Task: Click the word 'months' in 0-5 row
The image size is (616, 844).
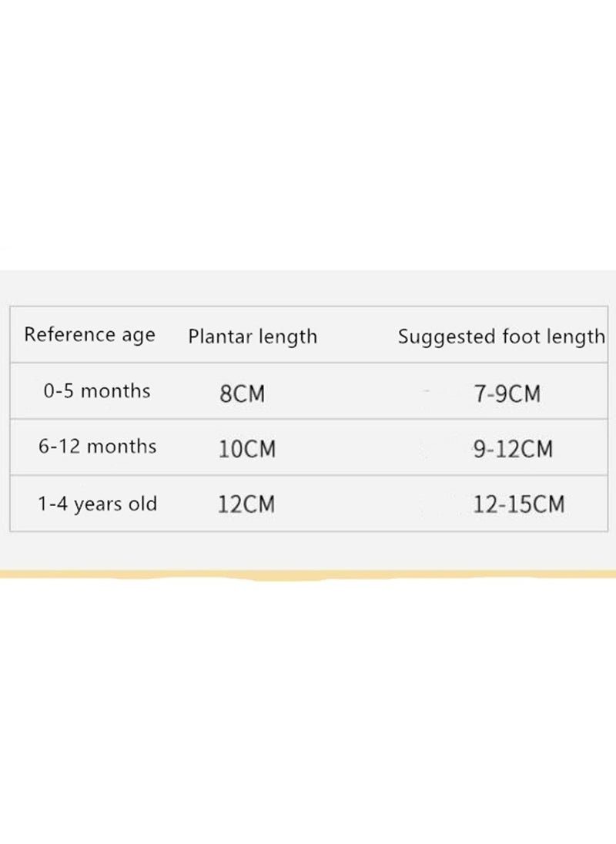Action: 115,390
